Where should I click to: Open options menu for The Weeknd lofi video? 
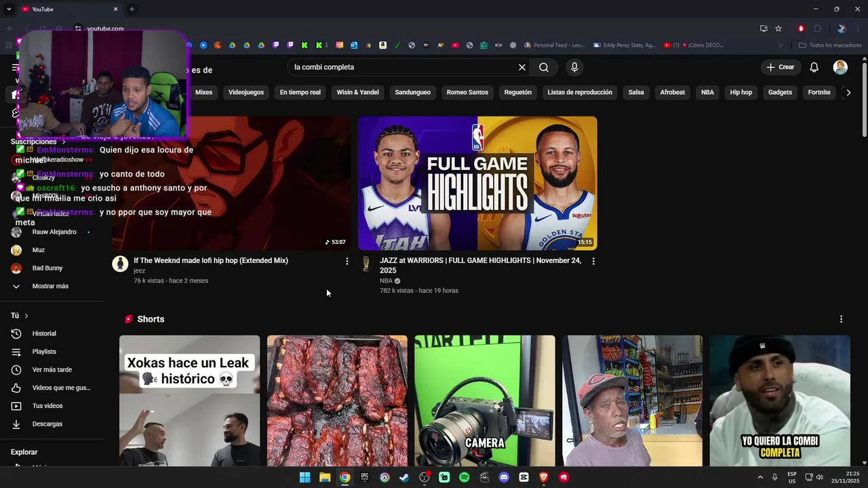coord(347,261)
